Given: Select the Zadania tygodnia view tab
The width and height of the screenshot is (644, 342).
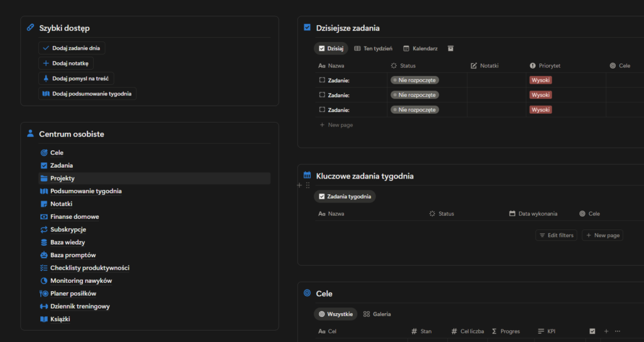Looking at the screenshot, I should [345, 197].
